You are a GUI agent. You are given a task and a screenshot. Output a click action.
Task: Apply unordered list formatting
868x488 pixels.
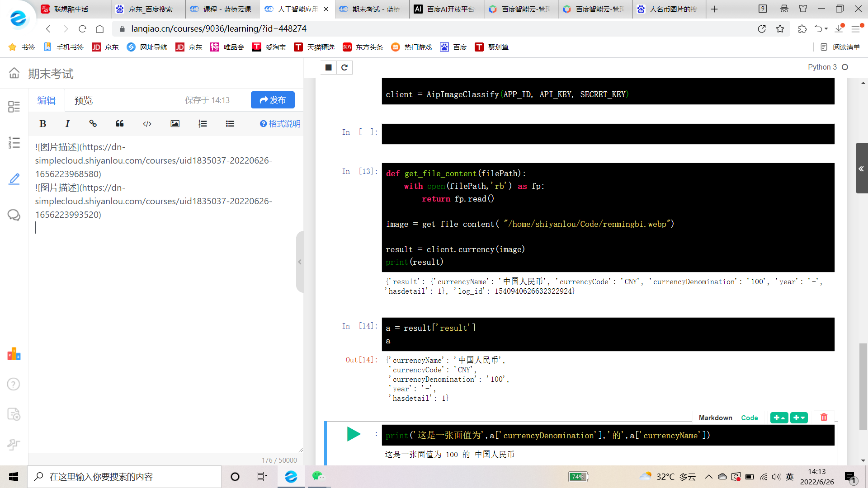coord(230,124)
